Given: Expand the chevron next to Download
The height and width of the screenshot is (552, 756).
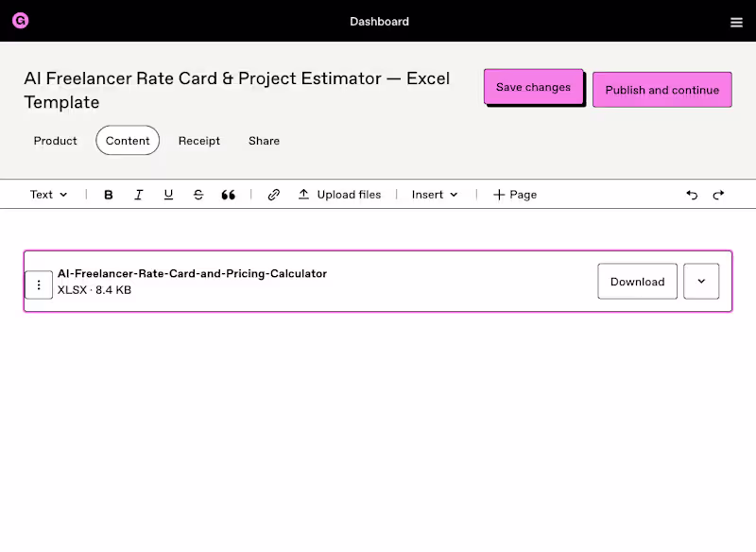Looking at the screenshot, I should (701, 281).
